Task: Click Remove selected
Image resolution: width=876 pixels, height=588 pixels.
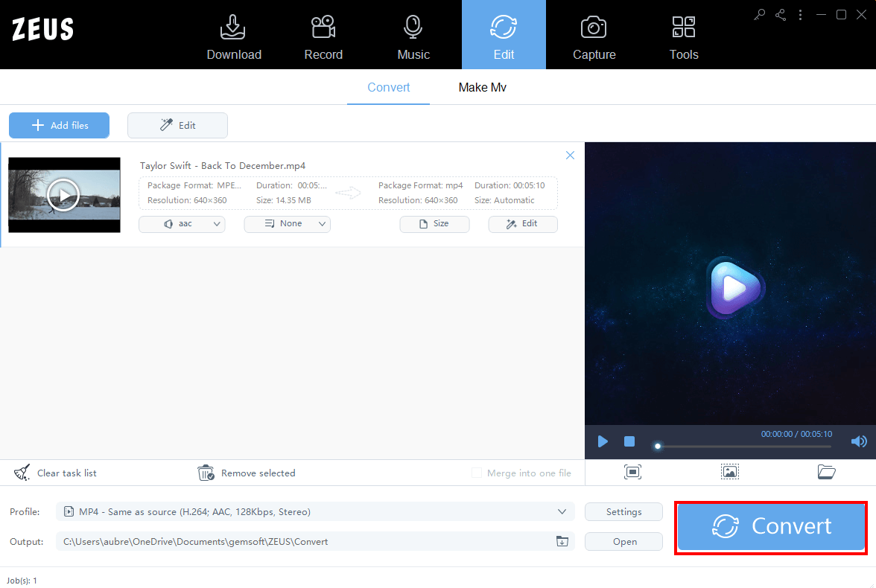Action: pyautogui.click(x=247, y=473)
